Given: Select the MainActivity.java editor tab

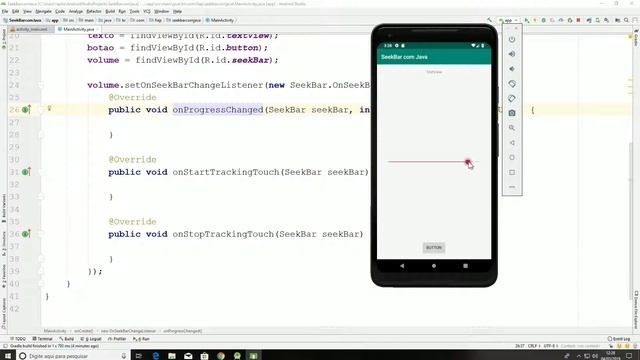Looking at the screenshot, I should [77, 29].
